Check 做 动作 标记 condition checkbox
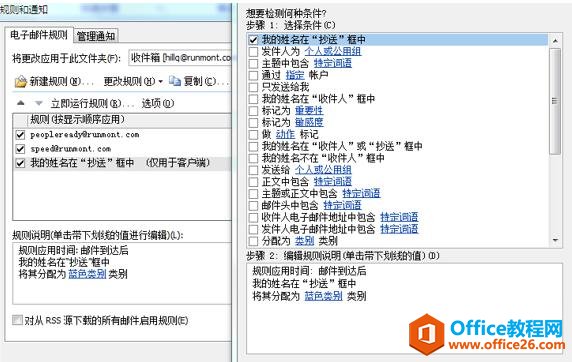 (253, 134)
